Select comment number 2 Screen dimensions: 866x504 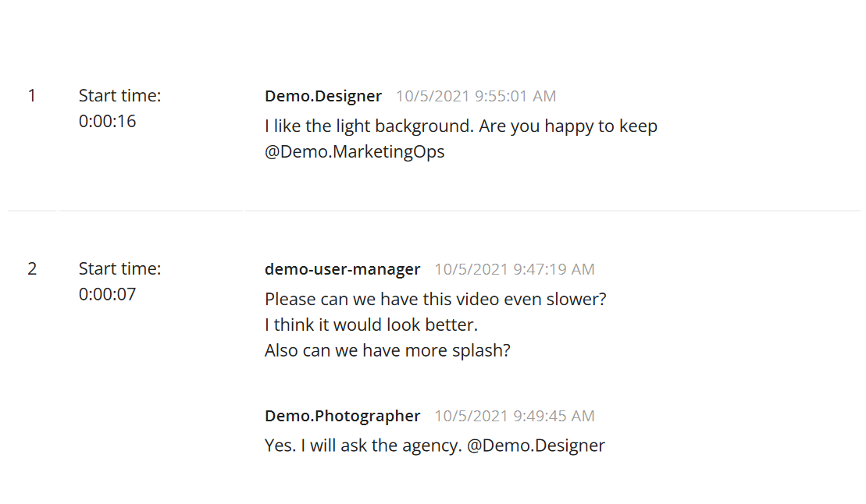pos(32,269)
